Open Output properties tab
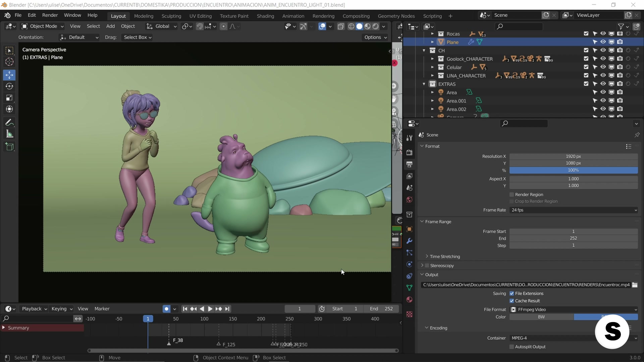644x362 pixels. coord(409,164)
